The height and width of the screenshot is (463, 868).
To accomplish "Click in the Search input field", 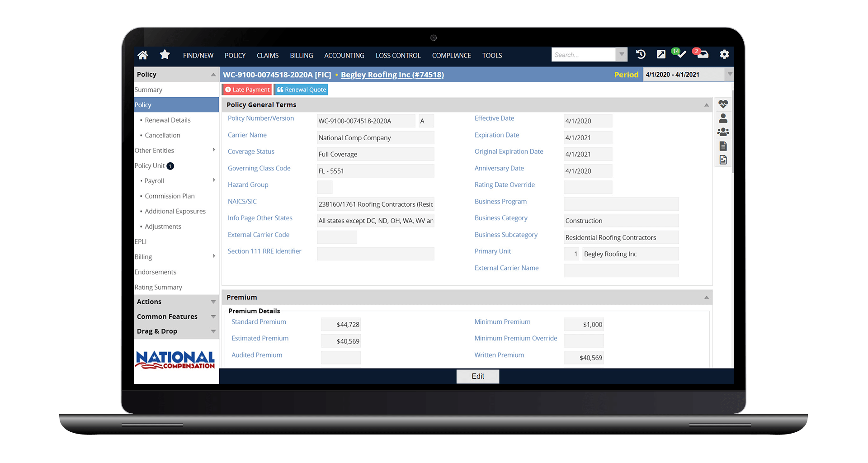I will (584, 54).
